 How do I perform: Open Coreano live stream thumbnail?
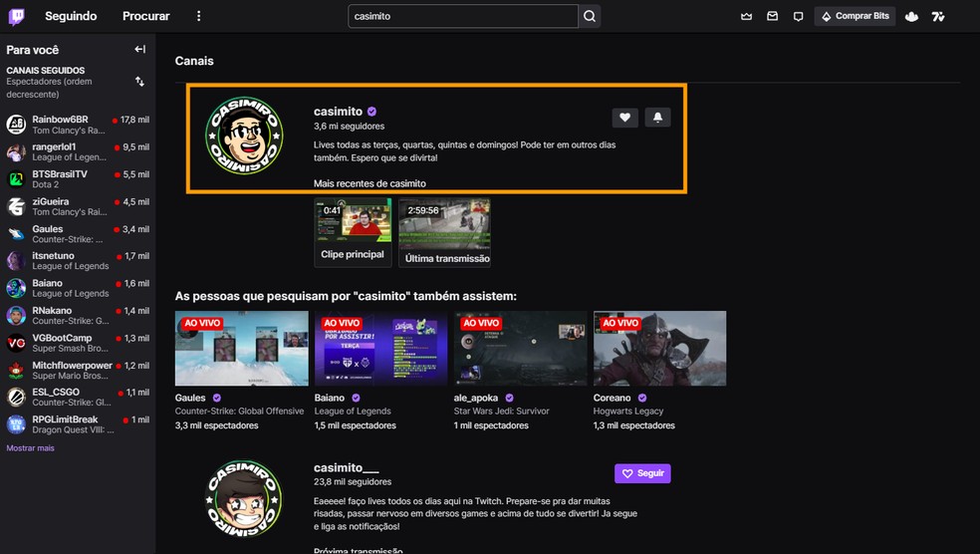click(x=659, y=349)
